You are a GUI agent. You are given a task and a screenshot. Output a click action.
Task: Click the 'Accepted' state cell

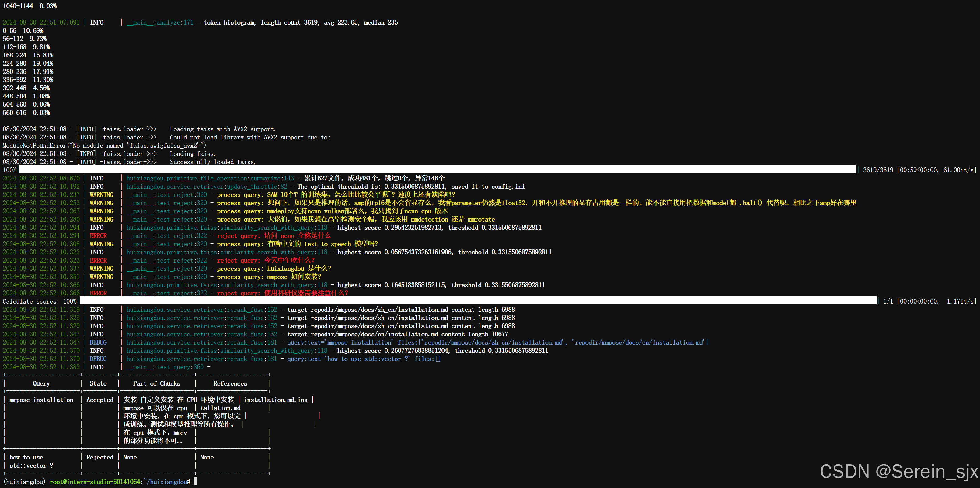(100, 400)
